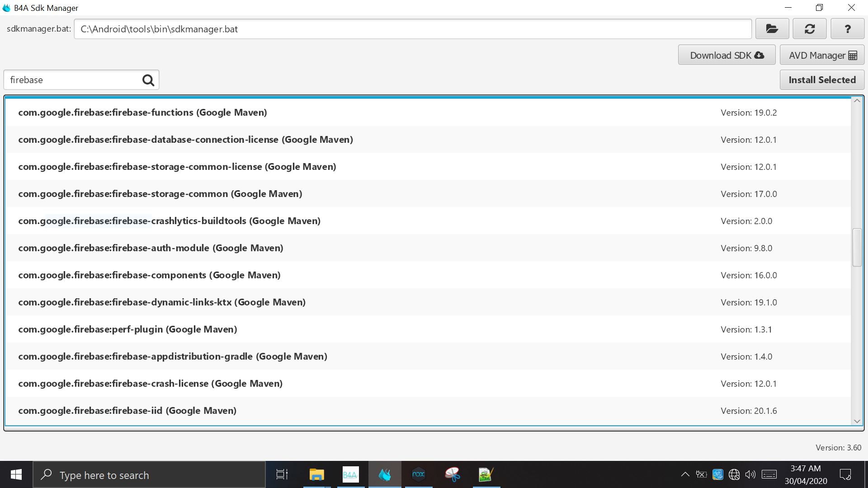Select firebase-iid package row

428,411
